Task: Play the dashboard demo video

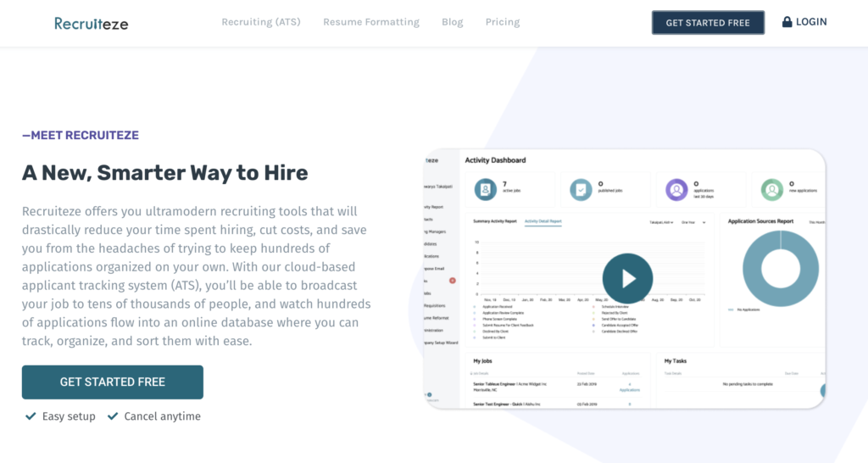Action: coord(627,279)
